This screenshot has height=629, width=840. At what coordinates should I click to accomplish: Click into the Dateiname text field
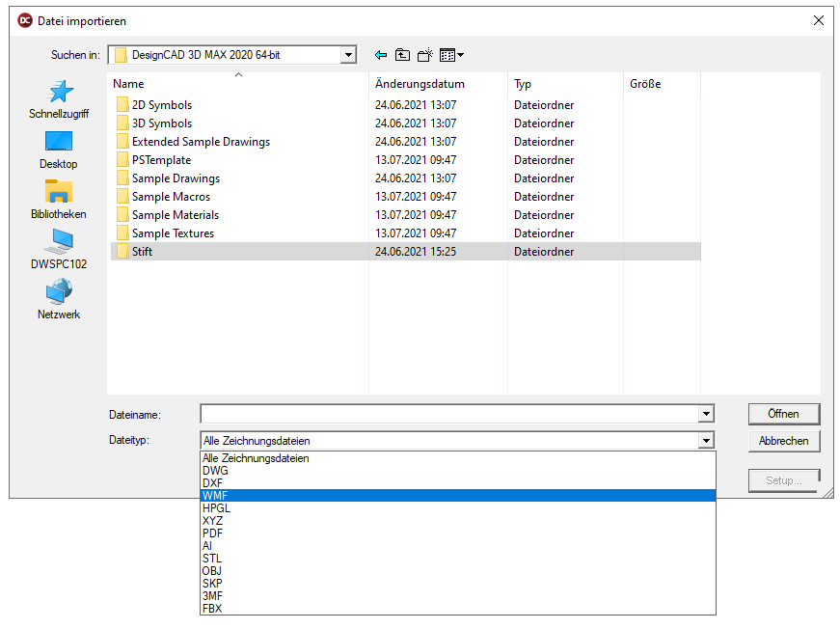pyautogui.click(x=448, y=414)
